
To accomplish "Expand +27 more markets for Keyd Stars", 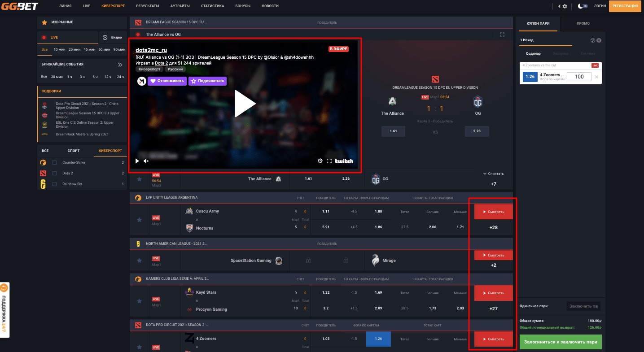I will (x=493, y=309).
